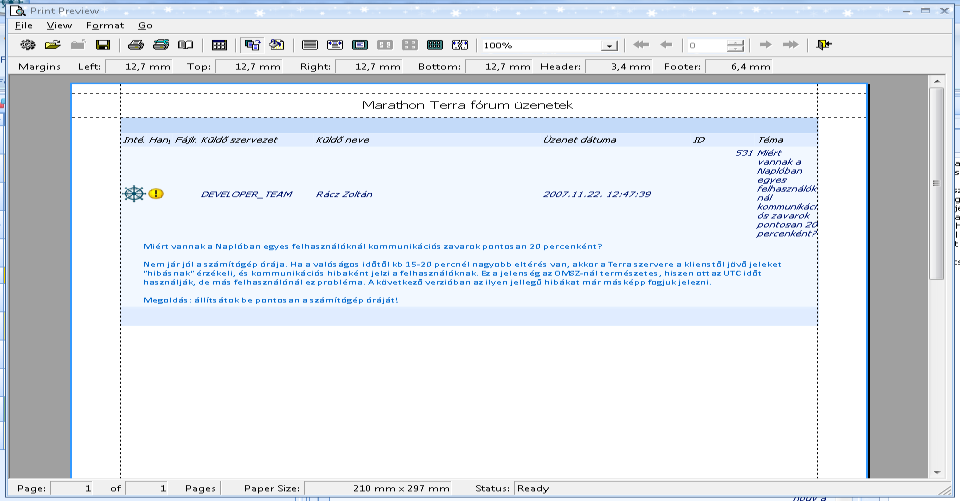This screenshot has height=501, width=960.
Task: Click the Right margin field
Action: coord(369,66)
